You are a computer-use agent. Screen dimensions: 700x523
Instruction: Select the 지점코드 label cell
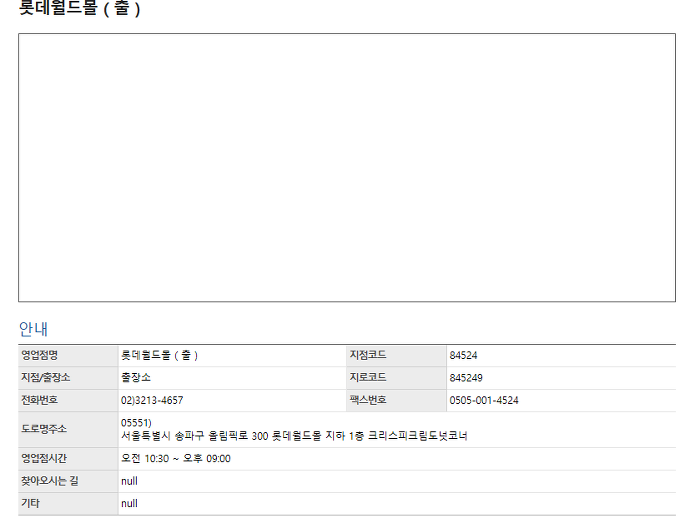click(x=396, y=356)
